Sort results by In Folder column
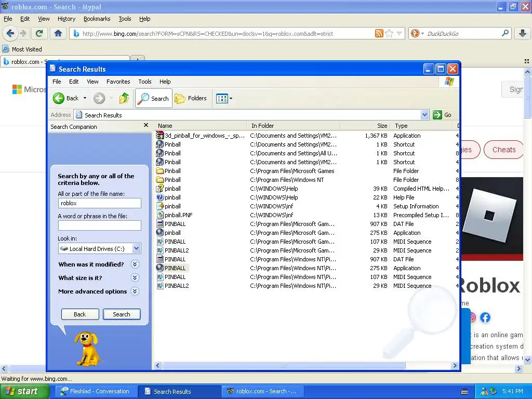532x399 pixels. pos(294,126)
